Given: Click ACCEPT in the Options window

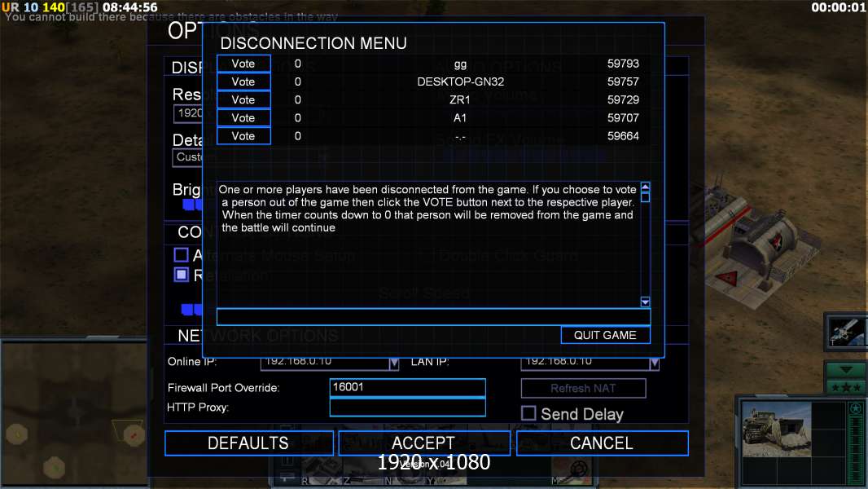Looking at the screenshot, I should coord(424,443).
